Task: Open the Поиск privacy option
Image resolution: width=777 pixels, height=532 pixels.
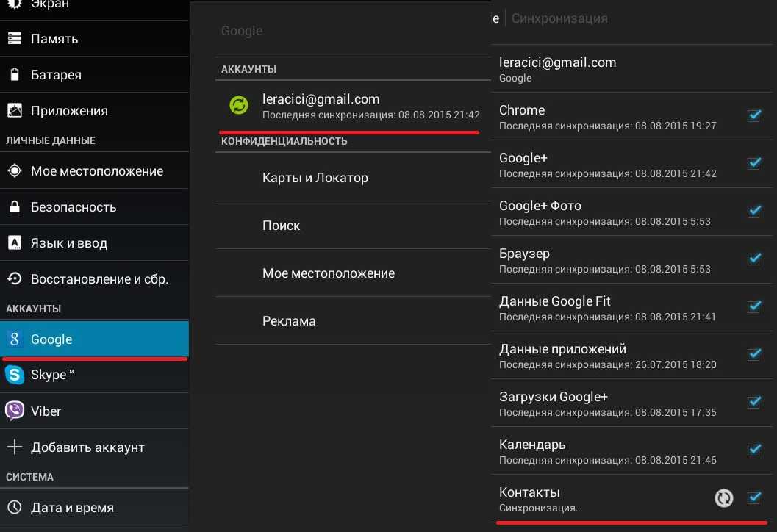Action: click(x=281, y=226)
